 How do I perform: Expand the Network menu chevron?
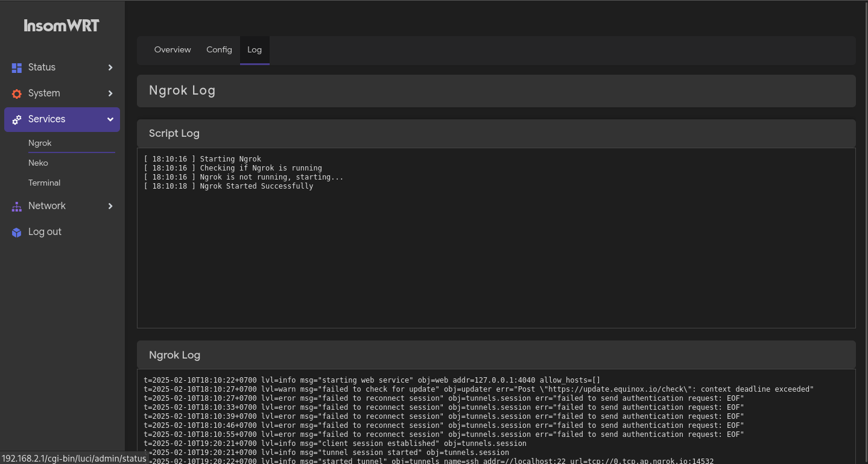pos(110,206)
